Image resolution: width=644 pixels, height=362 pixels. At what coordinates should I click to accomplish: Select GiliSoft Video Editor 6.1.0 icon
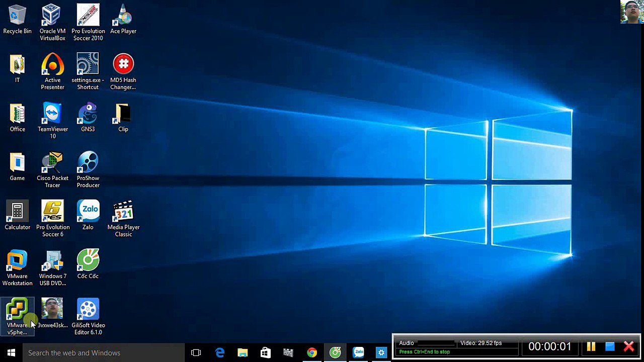(88, 317)
